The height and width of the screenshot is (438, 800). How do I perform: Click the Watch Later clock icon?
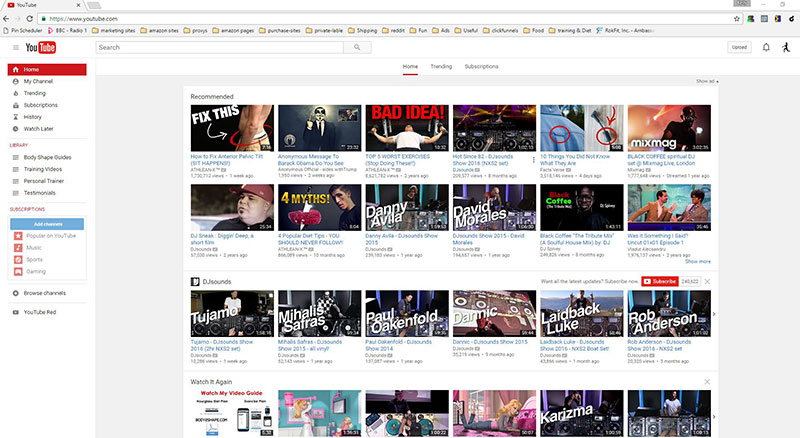15,129
